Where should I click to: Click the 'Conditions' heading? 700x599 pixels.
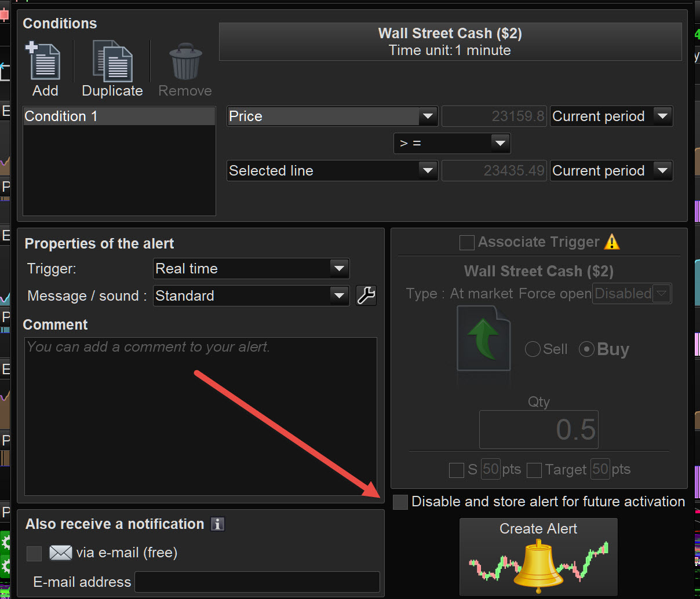[x=60, y=24]
